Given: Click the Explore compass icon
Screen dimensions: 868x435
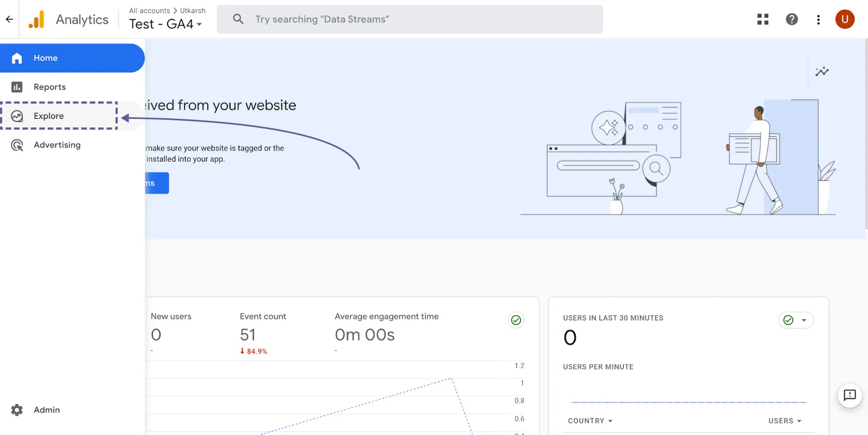Looking at the screenshot, I should pyautogui.click(x=17, y=116).
